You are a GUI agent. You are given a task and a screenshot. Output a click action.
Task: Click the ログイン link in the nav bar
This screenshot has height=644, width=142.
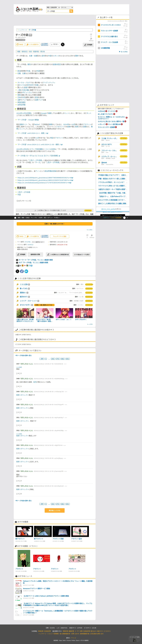(x=106, y=218)
